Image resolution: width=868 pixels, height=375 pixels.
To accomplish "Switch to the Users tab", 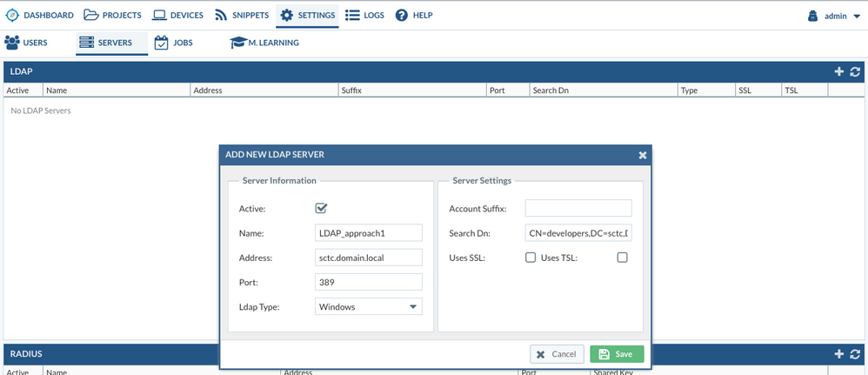I will pyautogui.click(x=26, y=43).
